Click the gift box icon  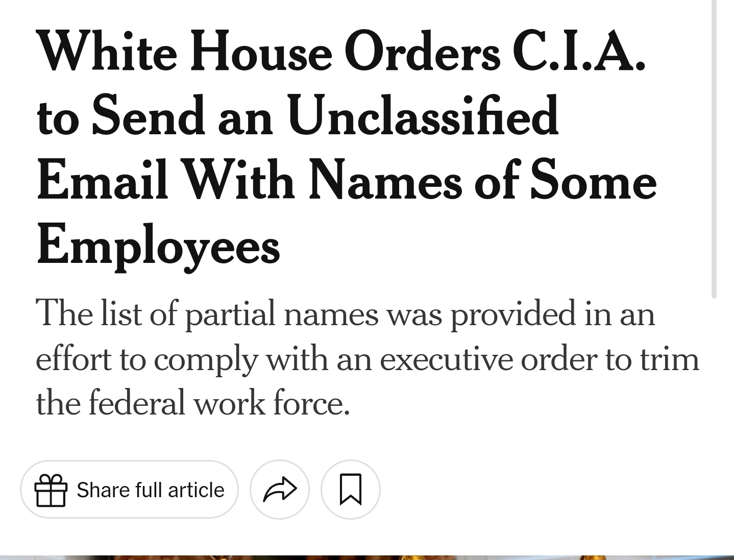(x=51, y=490)
